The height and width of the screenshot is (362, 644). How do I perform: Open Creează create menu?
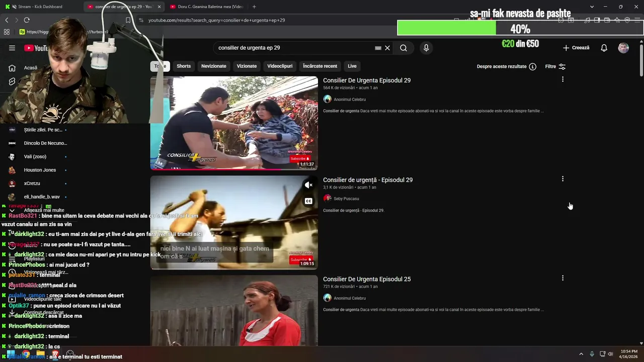576,48
